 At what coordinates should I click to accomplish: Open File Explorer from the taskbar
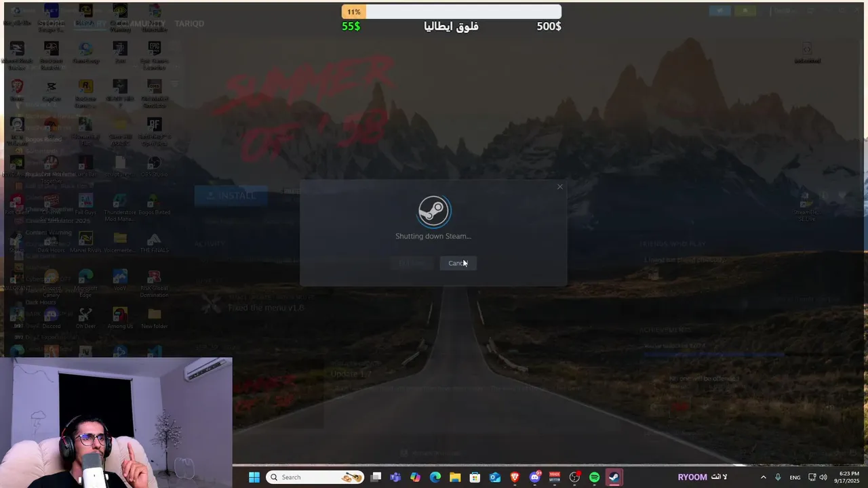click(x=455, y=477)
